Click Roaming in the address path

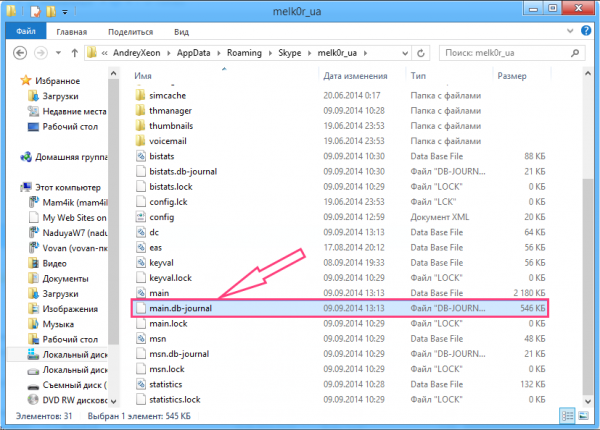coord(244,53)
